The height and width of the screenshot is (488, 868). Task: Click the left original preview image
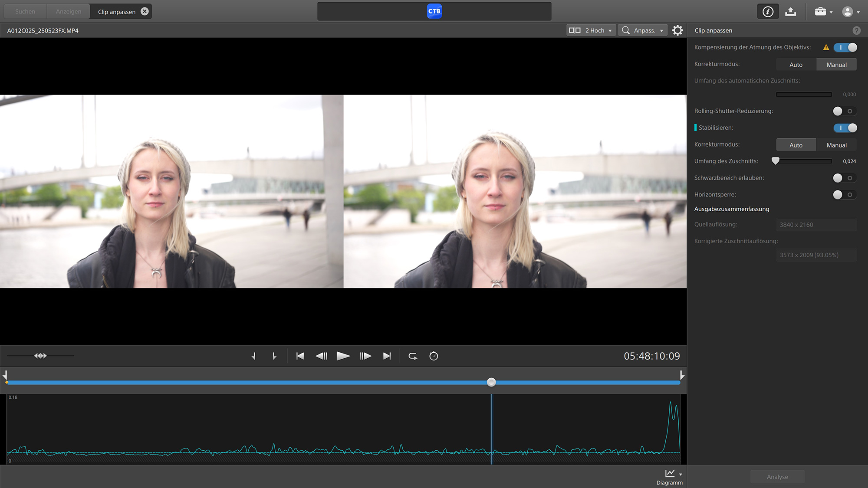pos(171,191)
